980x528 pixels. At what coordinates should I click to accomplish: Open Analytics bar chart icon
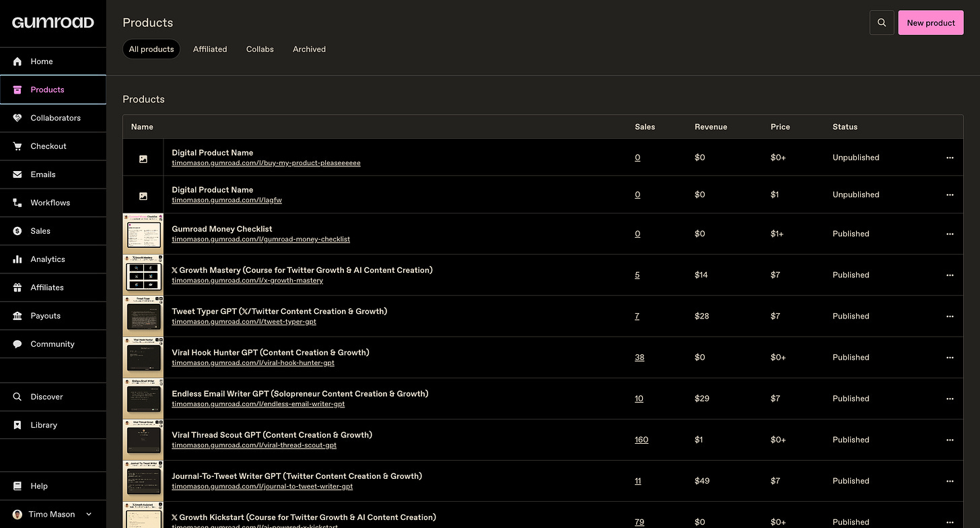tap(17, 259)
